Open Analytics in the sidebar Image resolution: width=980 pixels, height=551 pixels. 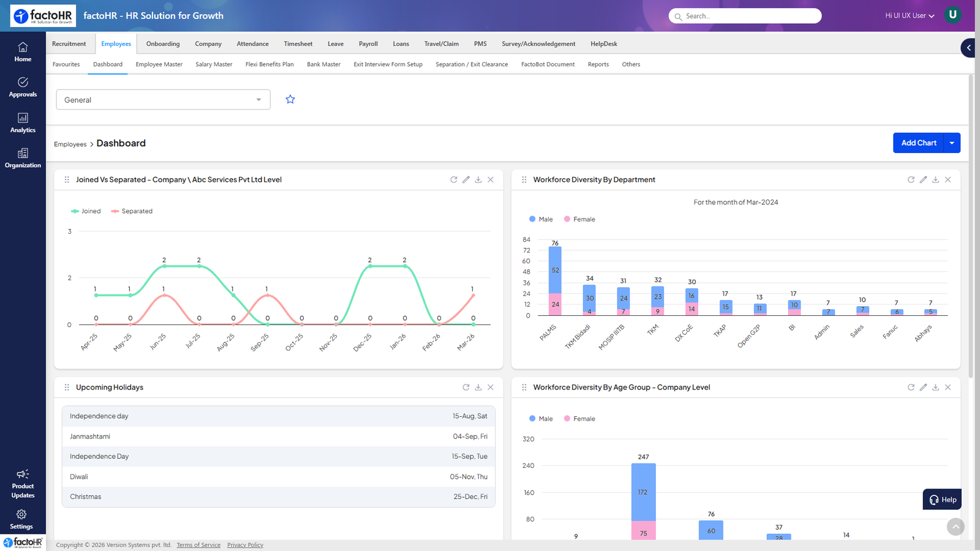(23, 123)
